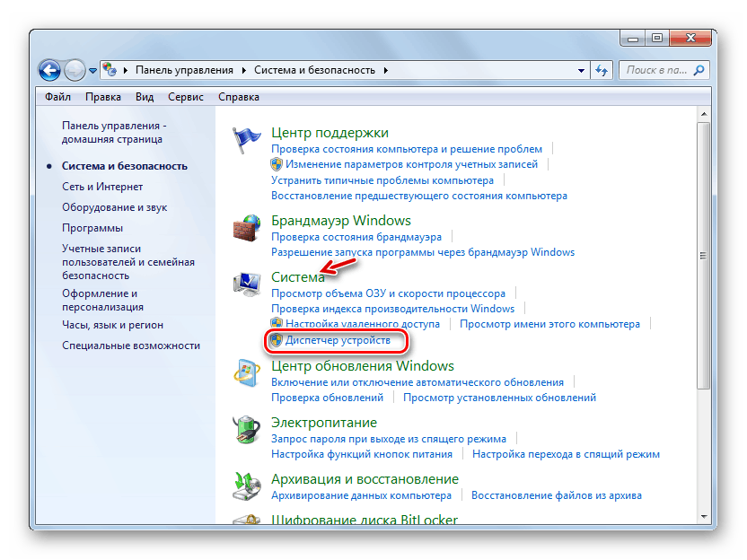The image size is (747, 560).
Task: Click the Back navigation arrow button
Action: pos(50,70)
